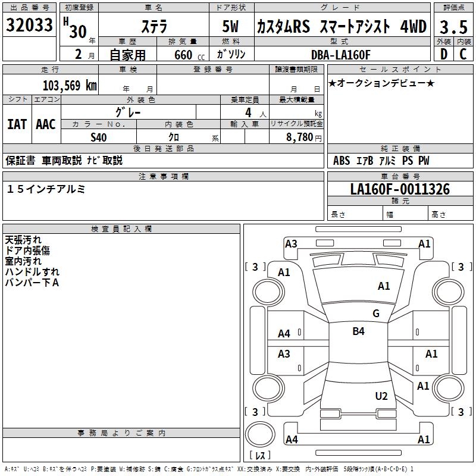Click the model code DBA-LA160F

pyautogui.click(x=341, y=55)
